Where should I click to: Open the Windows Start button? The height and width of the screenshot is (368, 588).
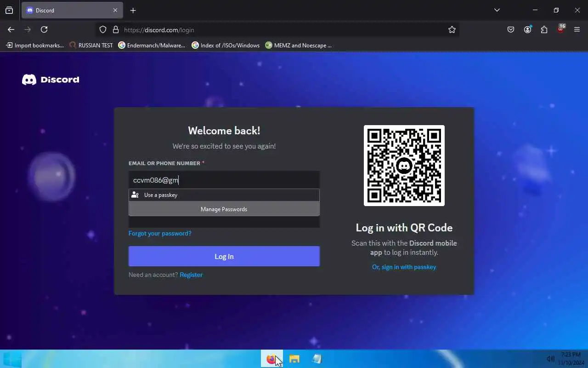tap(11, 359)
